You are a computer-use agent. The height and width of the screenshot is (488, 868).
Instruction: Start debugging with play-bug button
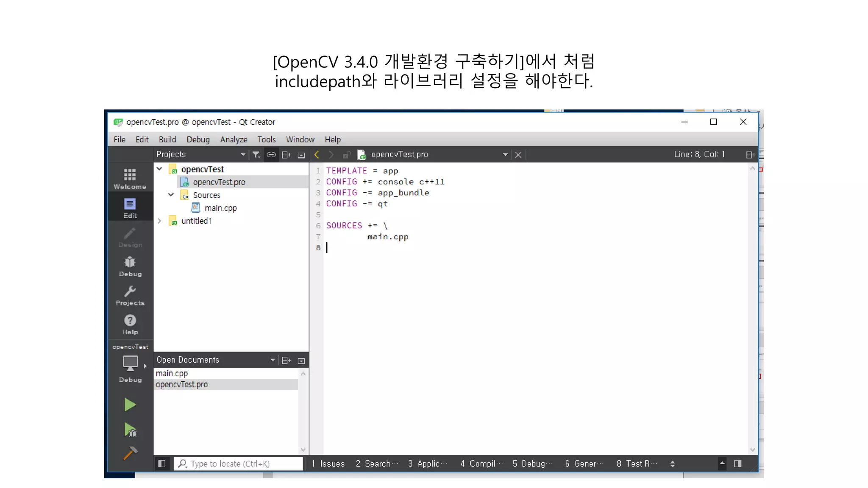coord(130,430)
